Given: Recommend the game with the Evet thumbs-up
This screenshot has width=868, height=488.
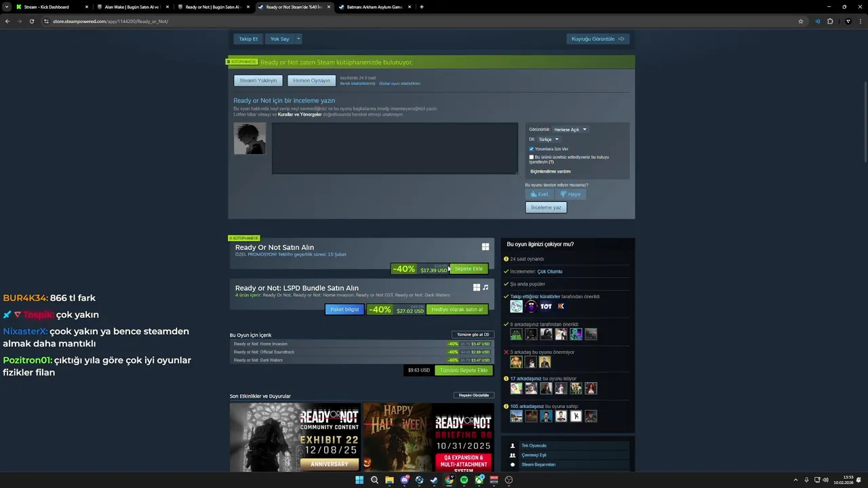Looking at the screenshot, I should point(540,194).
